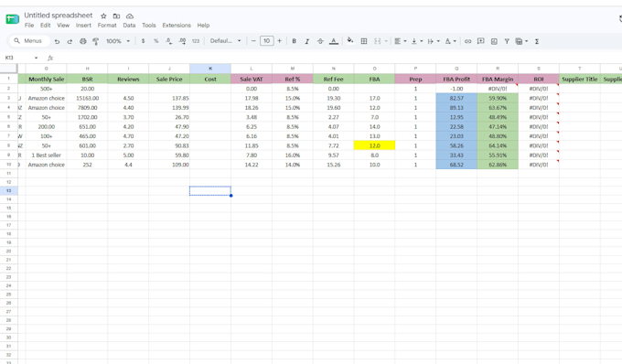Open the Insert menu
The width and height of the screenshot is (622, 364).
(83, 26)
